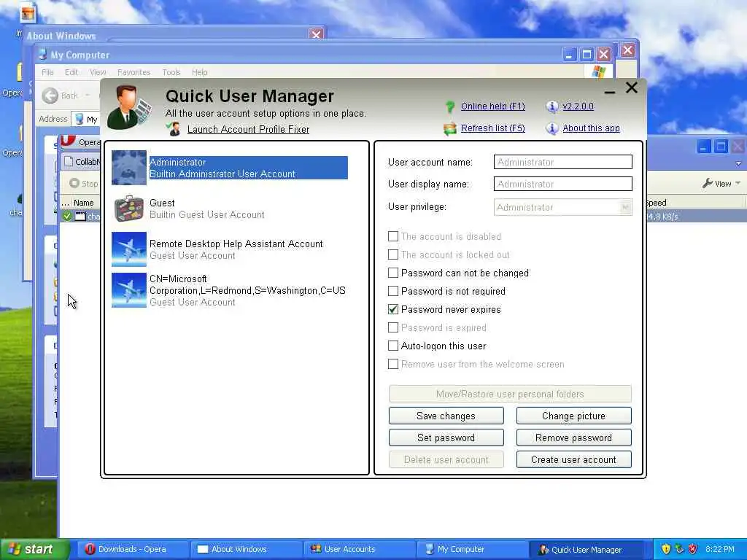
Task: Open the About this app link
Action: (x=591, y=128)
